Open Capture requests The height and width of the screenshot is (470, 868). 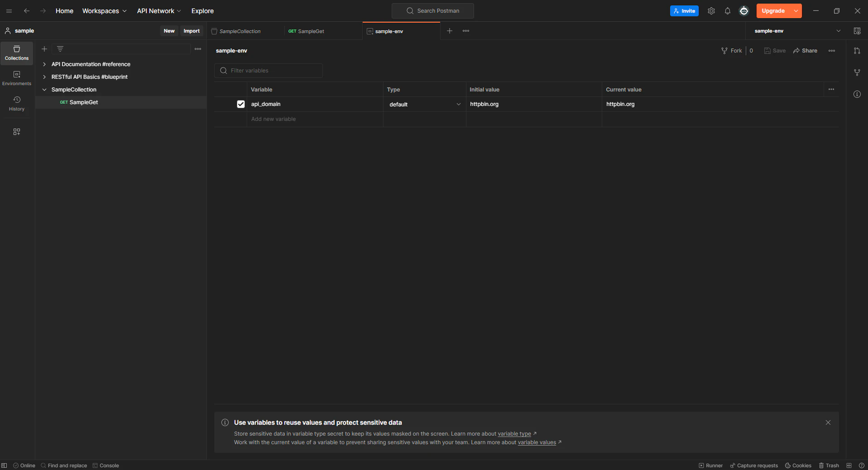coord(754,465)
